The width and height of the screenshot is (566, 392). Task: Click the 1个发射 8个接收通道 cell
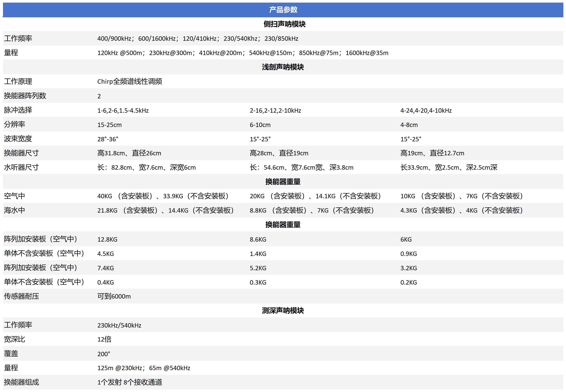130,382
